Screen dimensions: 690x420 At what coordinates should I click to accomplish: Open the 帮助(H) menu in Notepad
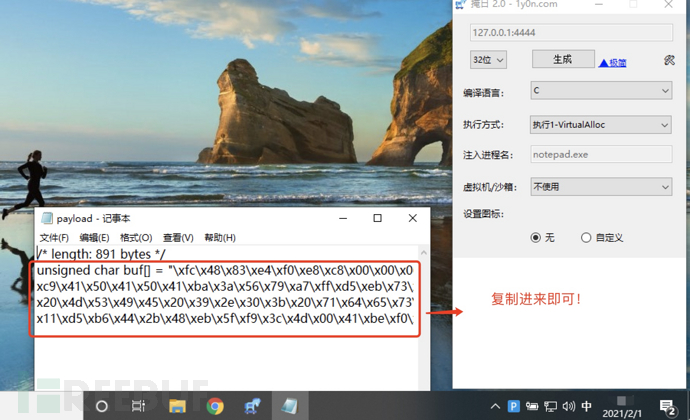click(x=220, y=238)
